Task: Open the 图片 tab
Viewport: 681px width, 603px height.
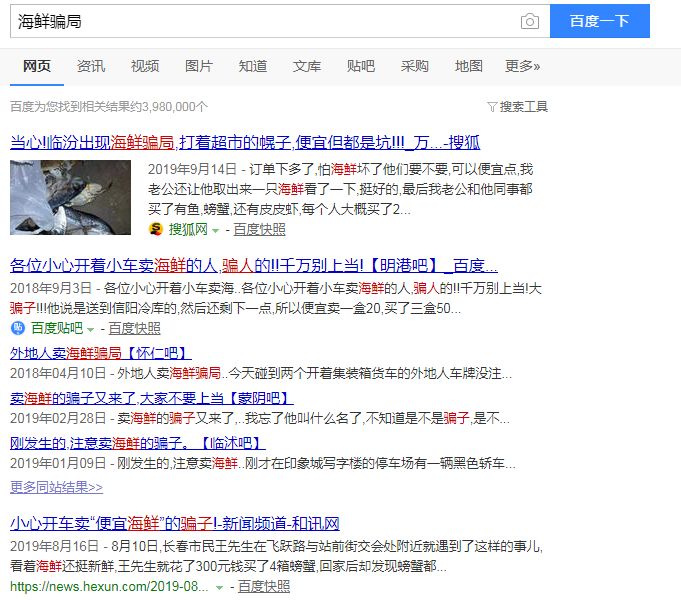Action: click(198, 66)
